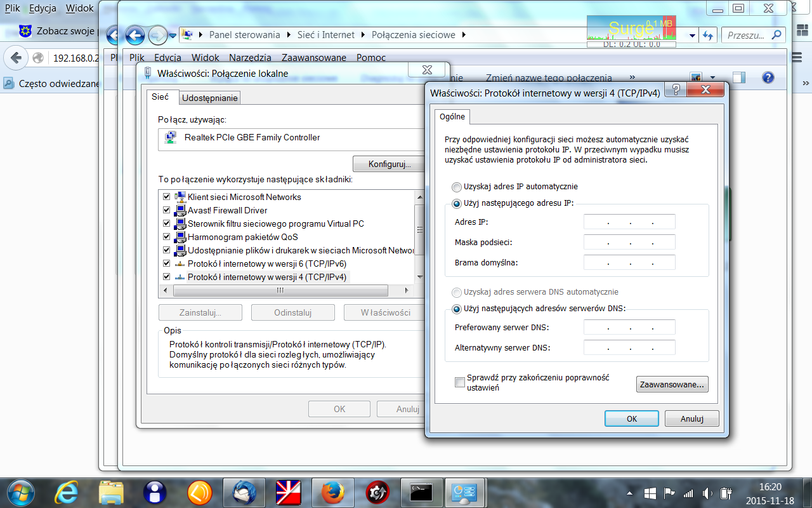Uncheck Harmonogram pakietów QoS checkbox
This screenshot has width=812, height=508.
click(x=167, y=237)
